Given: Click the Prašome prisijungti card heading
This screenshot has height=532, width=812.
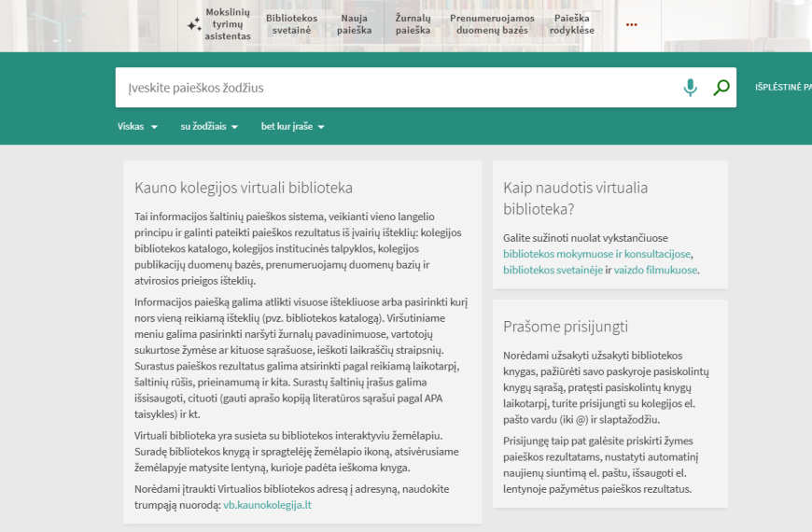Looking at the screenshot, I should pyautogui.click(x=566, y=327).
